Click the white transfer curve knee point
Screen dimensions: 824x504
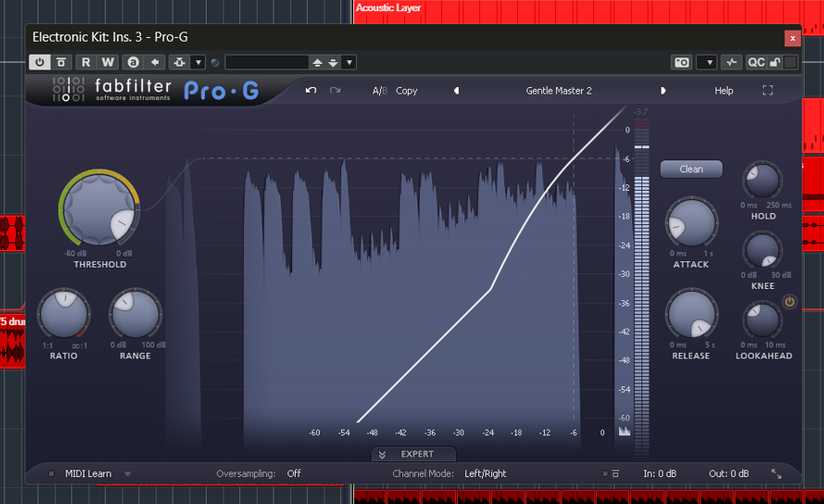[x=490, y=288]
